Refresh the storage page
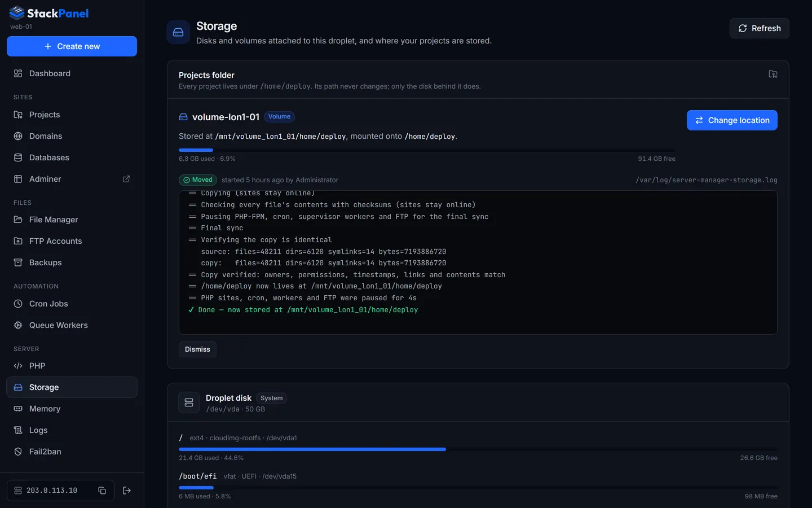Screen dimensions: 812x508 (x=759, y=28)
